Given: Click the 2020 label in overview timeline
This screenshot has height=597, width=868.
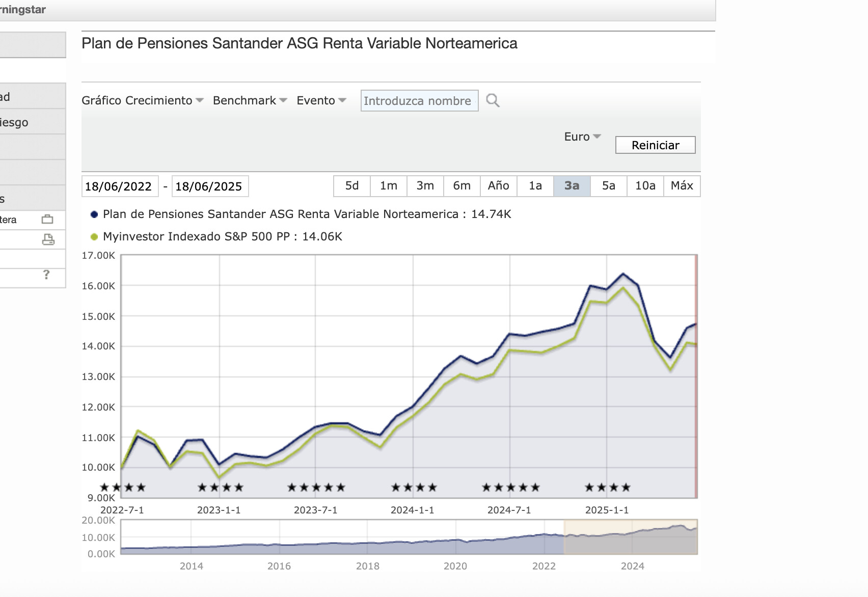Looking at the screenshot, I should point(455,566).
